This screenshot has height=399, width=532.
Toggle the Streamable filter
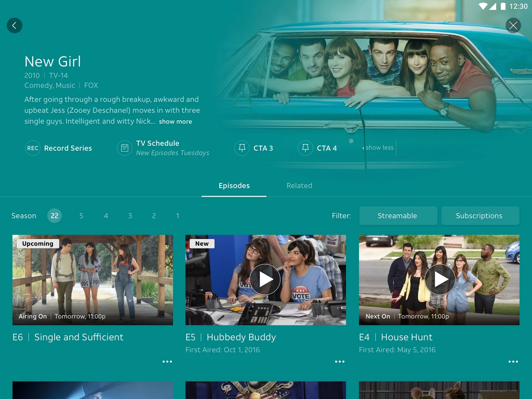(398, 216)
